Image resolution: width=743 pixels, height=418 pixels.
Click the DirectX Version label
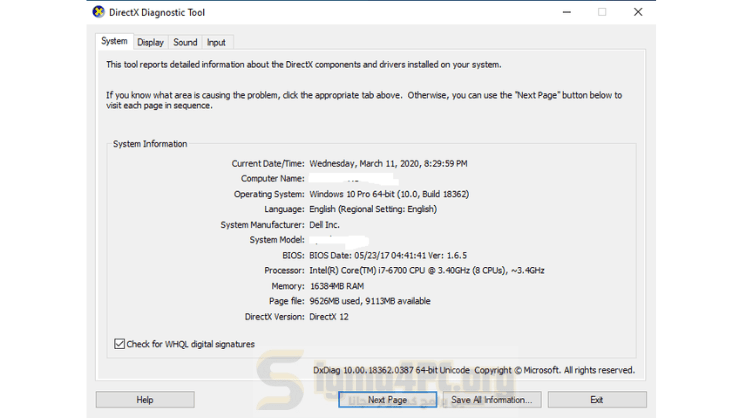[274, 317]
